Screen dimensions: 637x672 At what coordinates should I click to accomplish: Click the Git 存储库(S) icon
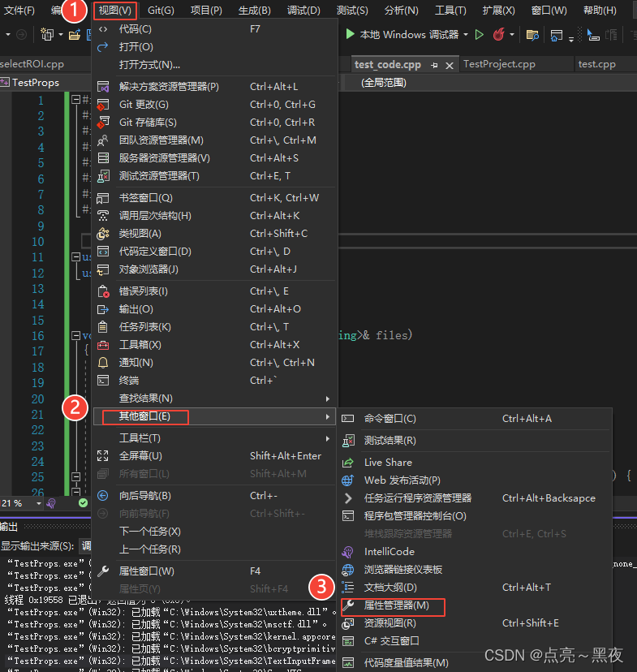tap(103, 123)
